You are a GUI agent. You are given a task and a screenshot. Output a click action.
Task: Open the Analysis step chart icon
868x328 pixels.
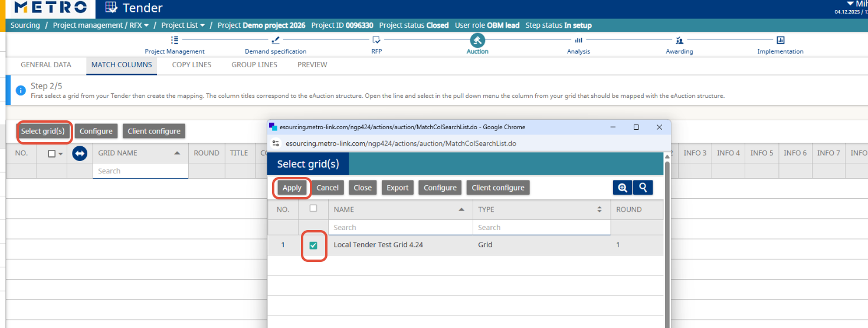click(x=579, y=40)
